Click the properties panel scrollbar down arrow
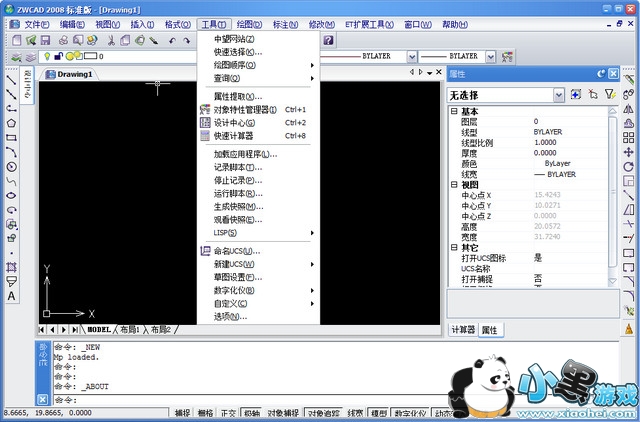Screen dimensions: 640x422 [x=612, y=281]
